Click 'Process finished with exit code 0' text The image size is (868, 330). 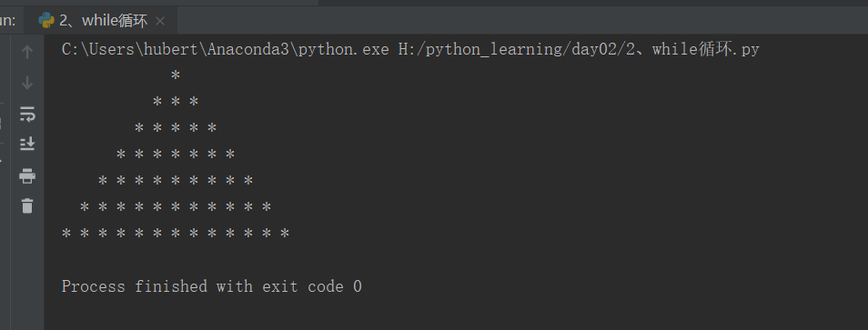coord(211,286)
